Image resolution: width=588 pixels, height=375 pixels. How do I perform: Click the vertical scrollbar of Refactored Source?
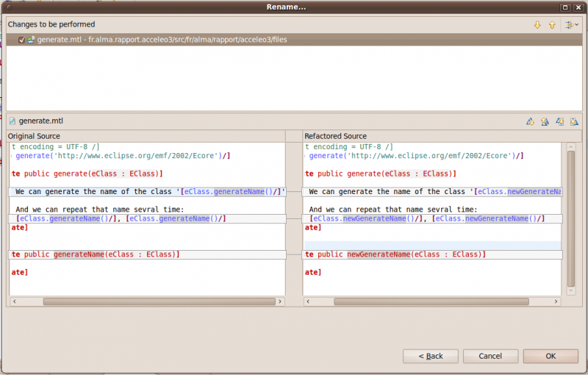click(x=571, y=217)
